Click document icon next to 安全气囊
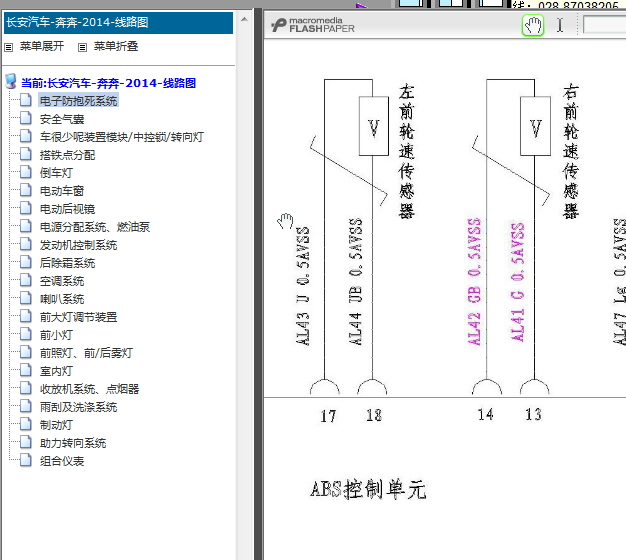 pos(26,117)
